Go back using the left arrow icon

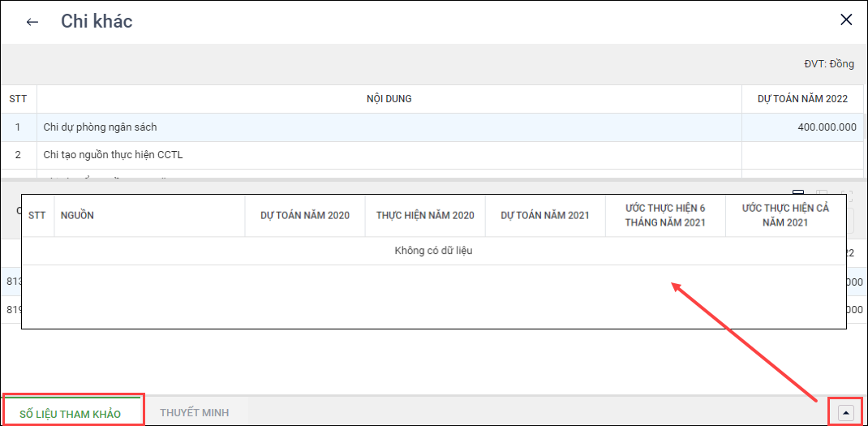pos(32,22)
